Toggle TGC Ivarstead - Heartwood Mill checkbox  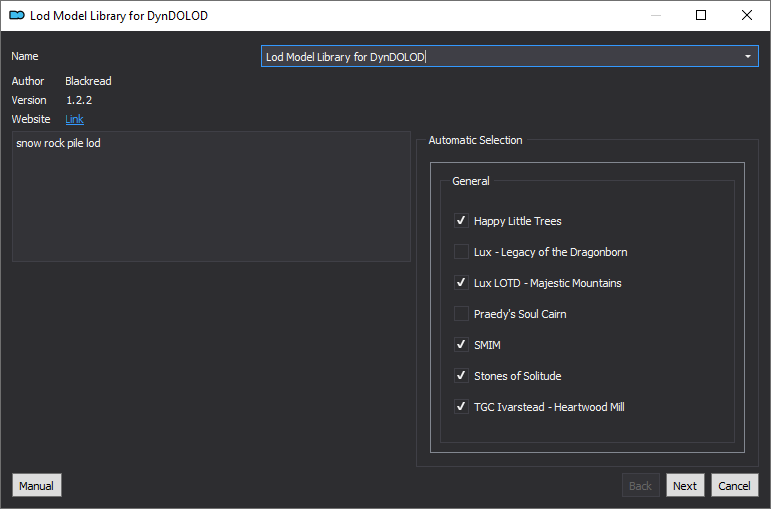point(461,407)
